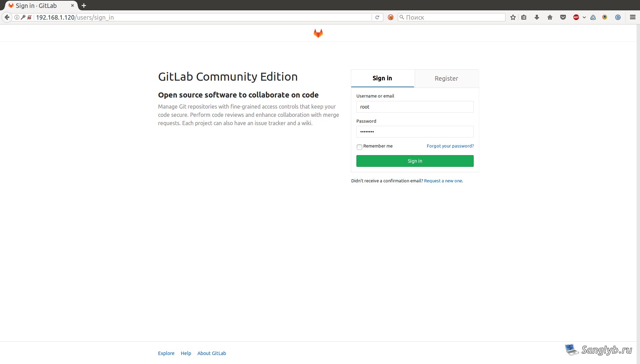Viewport: 640px width, 364px height.
Task: Bookmark this page with the star icon
Action: pos(513,17)
